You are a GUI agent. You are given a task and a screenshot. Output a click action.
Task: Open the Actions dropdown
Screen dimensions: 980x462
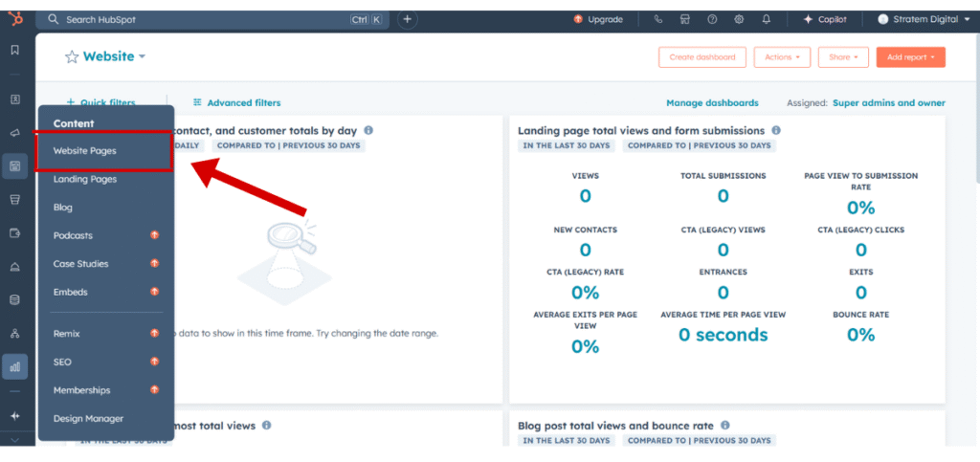point(782,57)
